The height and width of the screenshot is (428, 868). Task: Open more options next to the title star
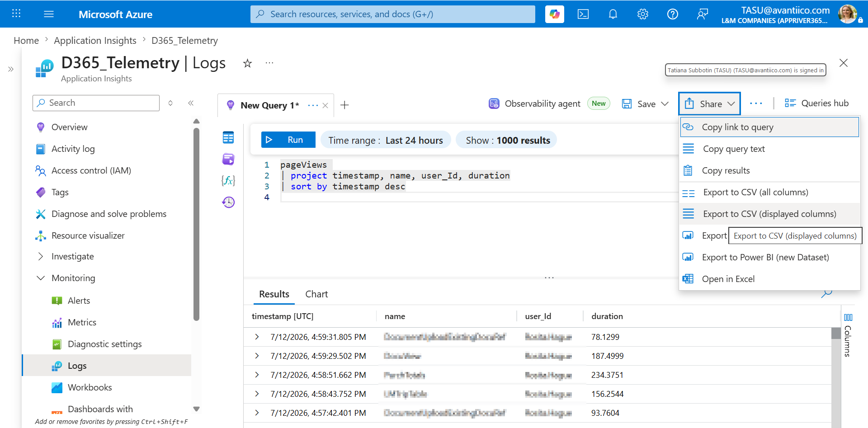[269, 63]
